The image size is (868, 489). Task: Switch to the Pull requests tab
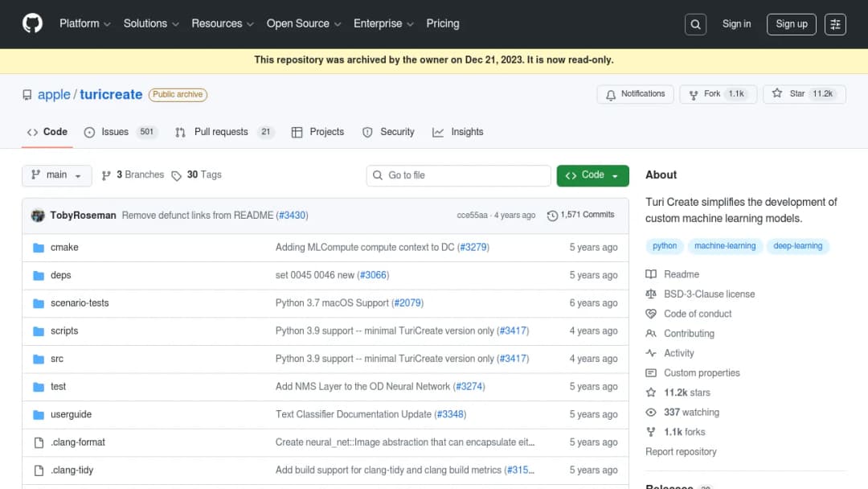pos(224,133)
